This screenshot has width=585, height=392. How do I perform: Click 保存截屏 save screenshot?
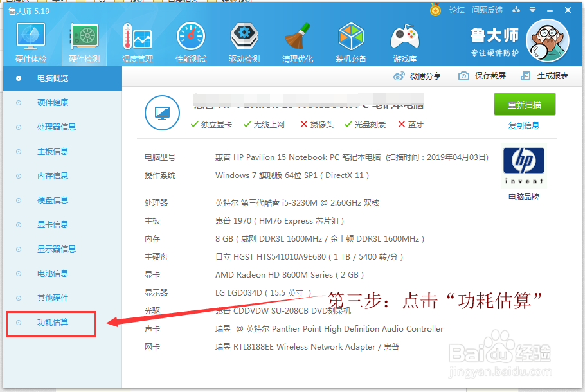point(482,76)
